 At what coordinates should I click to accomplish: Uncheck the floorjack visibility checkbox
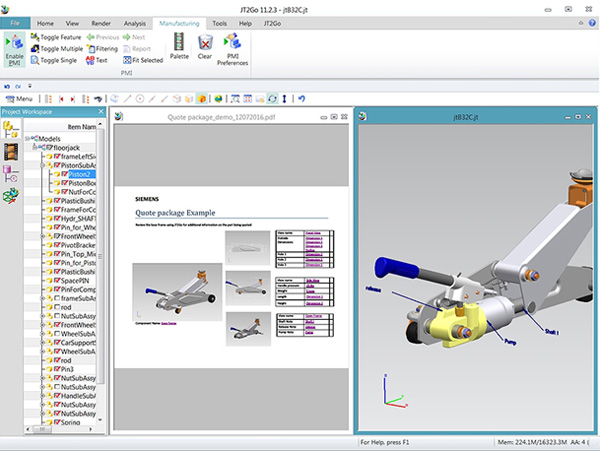pyautogui.click(x=49, y=148)
